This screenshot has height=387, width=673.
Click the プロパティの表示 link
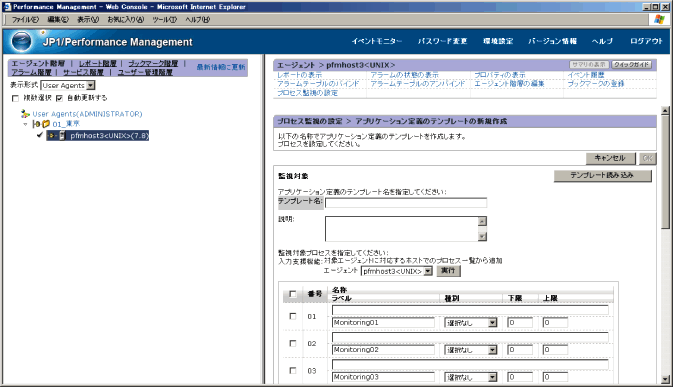pos(500,75)
